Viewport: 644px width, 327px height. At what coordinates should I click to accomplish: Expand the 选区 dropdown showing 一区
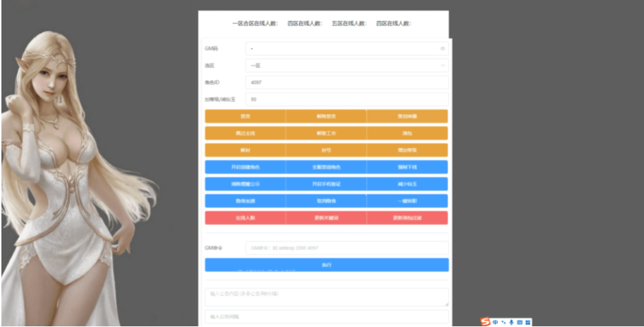(x=346, y=66)
